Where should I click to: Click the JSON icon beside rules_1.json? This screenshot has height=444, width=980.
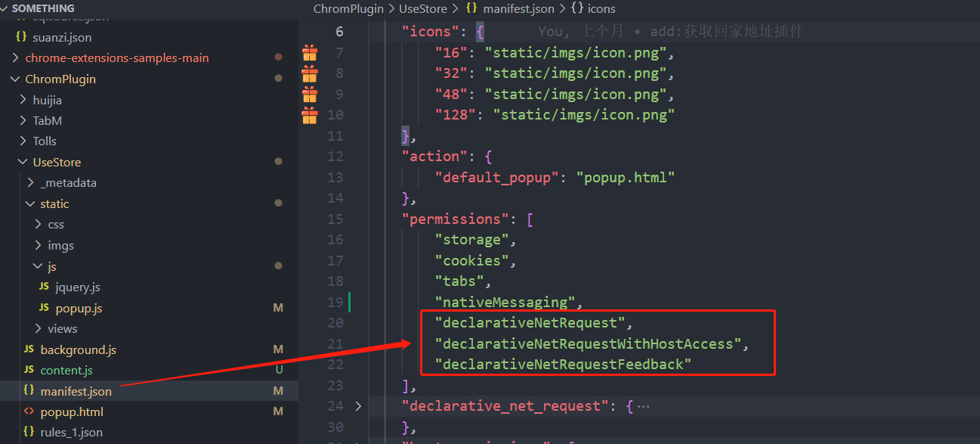click(30, 431)
